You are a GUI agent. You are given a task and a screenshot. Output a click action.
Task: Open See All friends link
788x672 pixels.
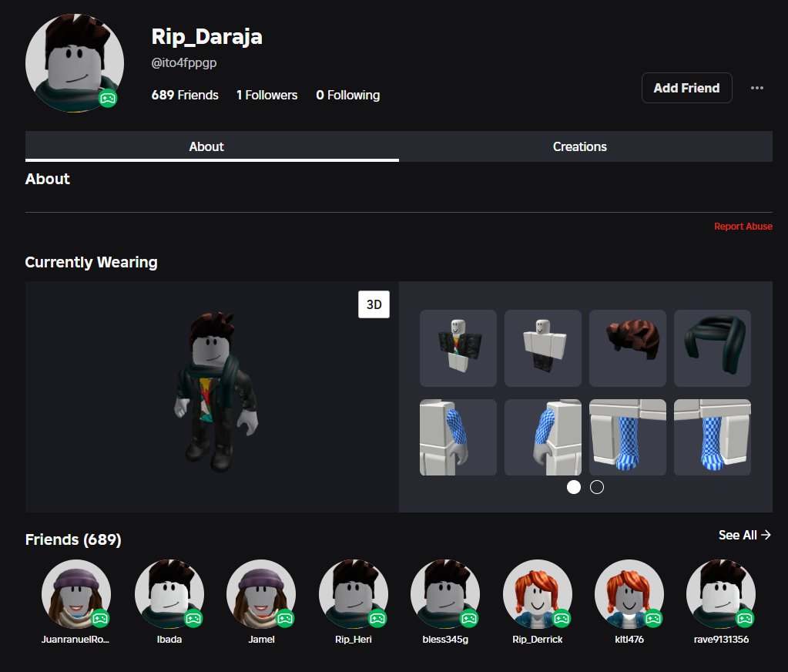pos(744,535)
